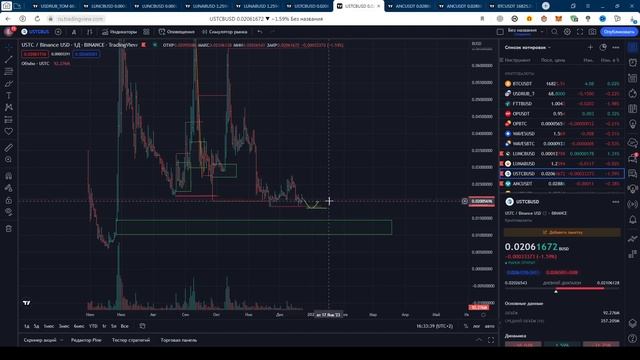This screenshot has height=360, width=640.
Task: Open symbol search USTCBUSD
Action: pyautogui.click(x=35, y=32)
